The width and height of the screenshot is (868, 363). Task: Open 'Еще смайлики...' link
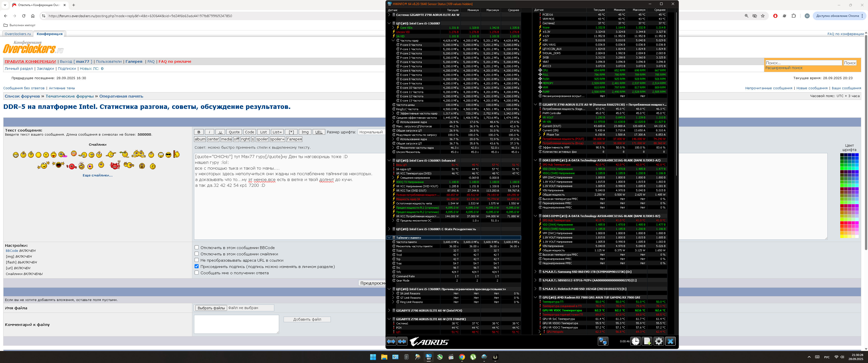click(97, 175)
